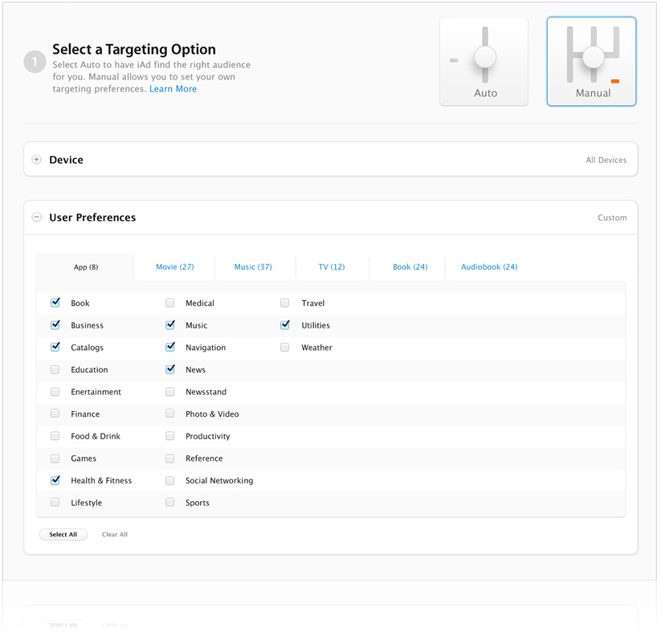This screenshot has height=644, width=661.
Task: Uncheck the Book checkbox
Action: [55, 303]
